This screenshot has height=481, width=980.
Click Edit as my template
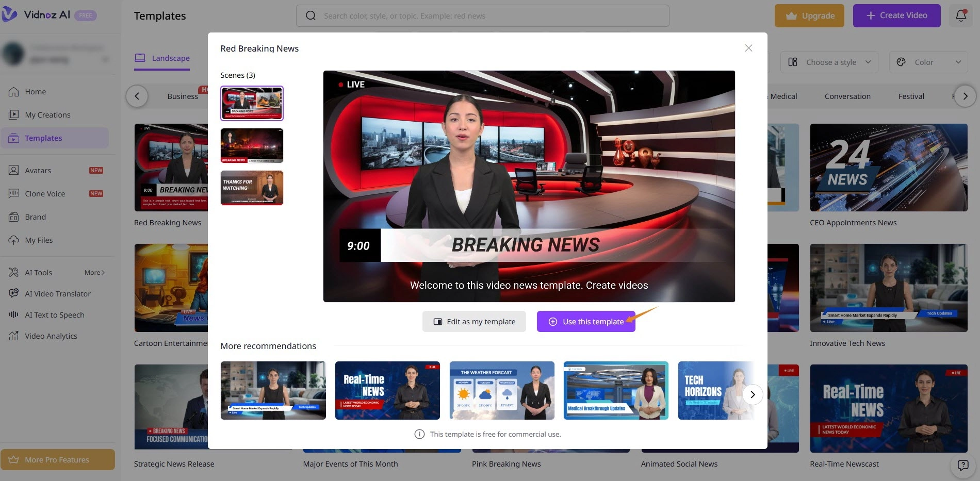point(474,321)
